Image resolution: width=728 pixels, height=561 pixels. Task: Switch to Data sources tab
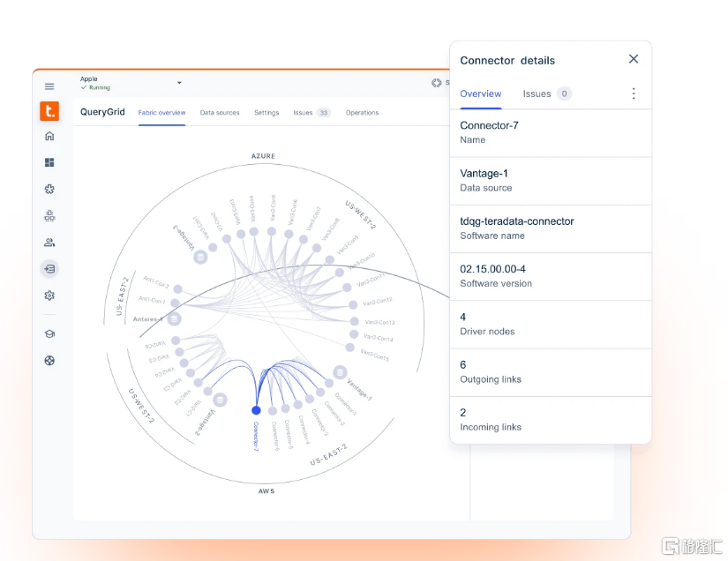click(x=220, y=113)
